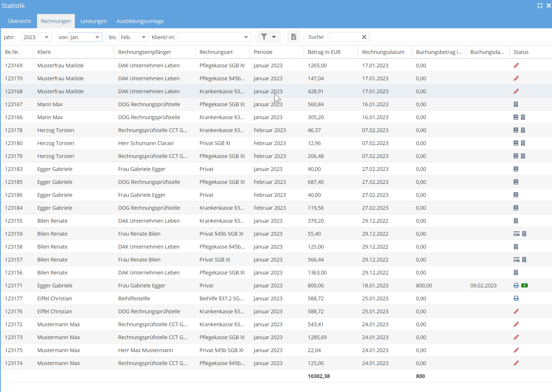Clear the Suche field with X
The width and height of the screenshot is (552, 392).
coord(364,37)
